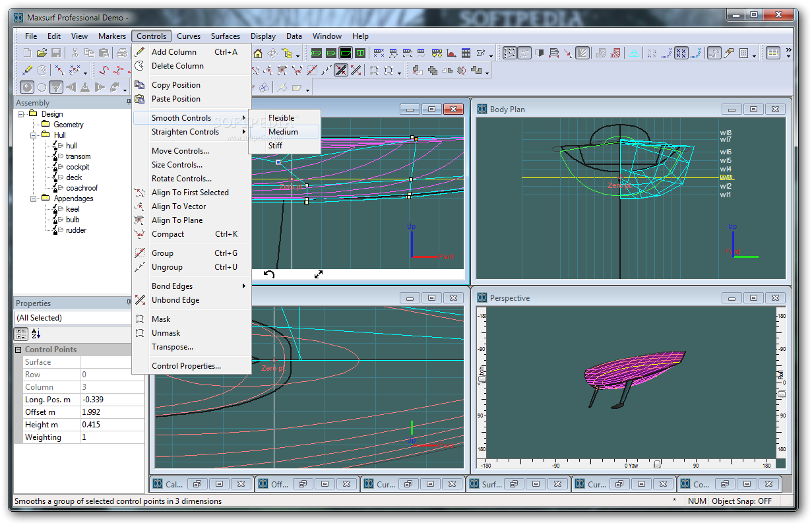This screenshot has width=812, height=525.
Task: Toggle the shaded sphere rendering button
Action: [x=27, y=87]
